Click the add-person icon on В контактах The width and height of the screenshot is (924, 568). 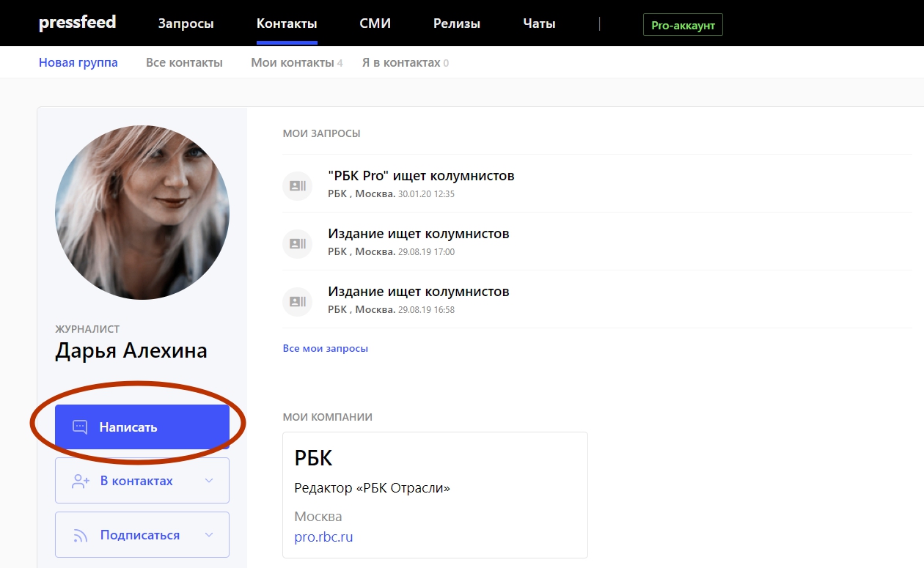pyautogui.click(x=80, y=481)
